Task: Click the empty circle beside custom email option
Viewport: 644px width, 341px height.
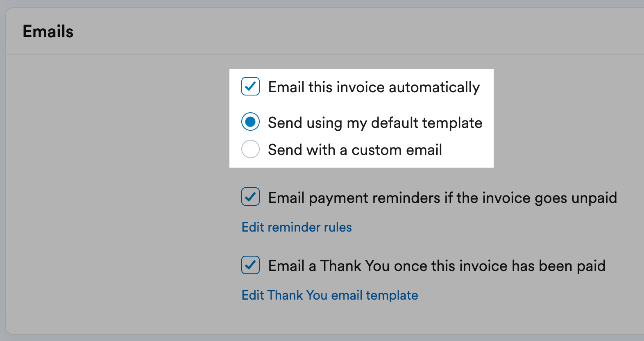Action: pos(250,149)
